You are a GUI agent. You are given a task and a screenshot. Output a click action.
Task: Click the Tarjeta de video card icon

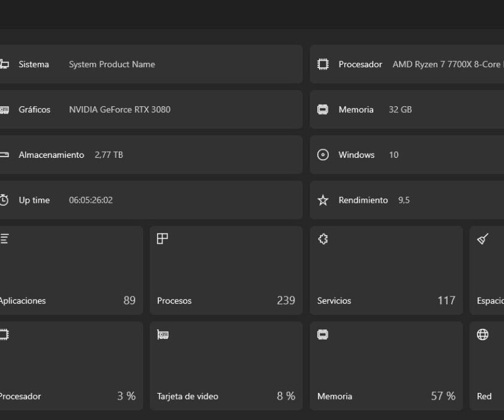(x=163, y=335)
